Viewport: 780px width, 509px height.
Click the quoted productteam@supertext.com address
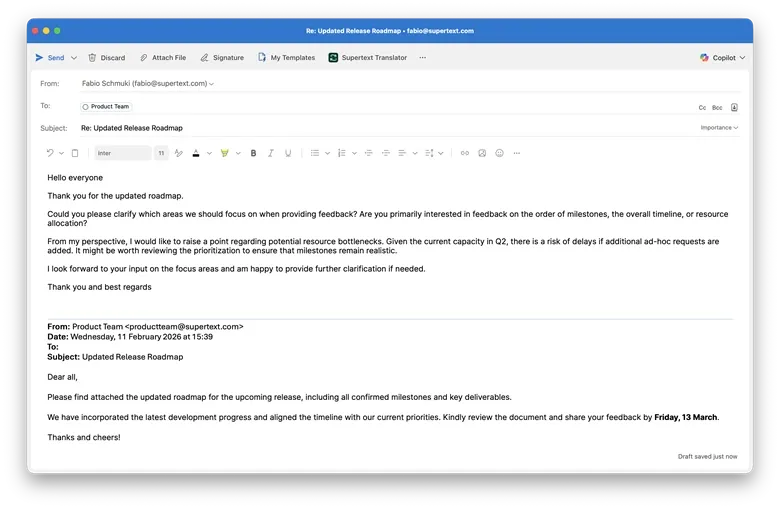[x=184, y=327]
